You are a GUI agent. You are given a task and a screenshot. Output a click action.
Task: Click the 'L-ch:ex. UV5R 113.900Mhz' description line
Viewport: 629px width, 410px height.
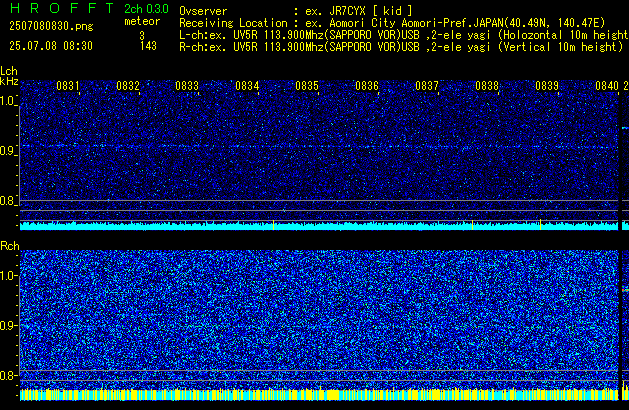(x=404, y=35)
